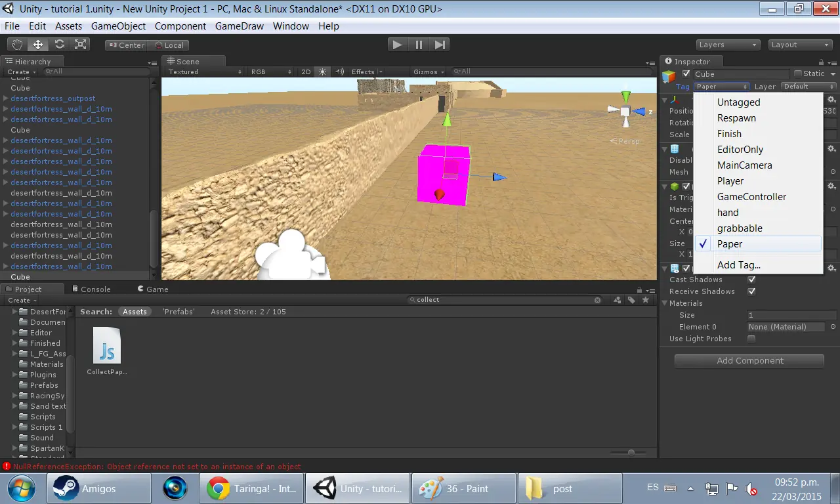The width and height of the screenshot is (840, 504).
Task: Start Play mode
Action: pos(397,45)
